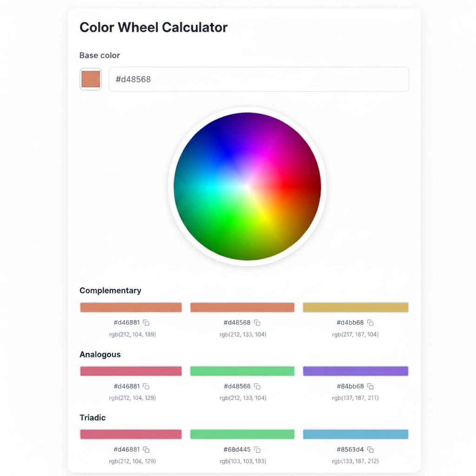Select the Complementary swatch above #d46881

pos(131,307)
